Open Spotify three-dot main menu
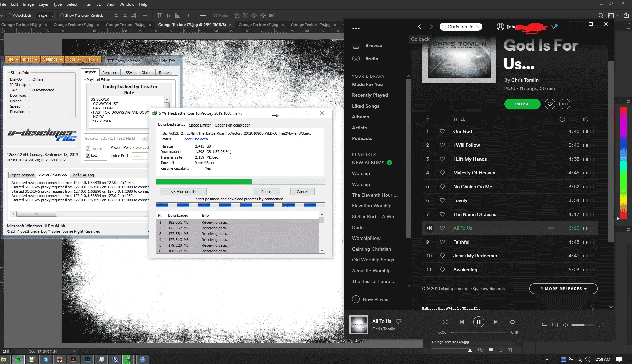 point(356,28)
